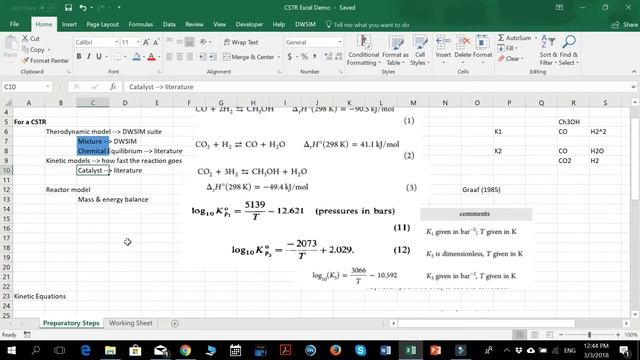Apply red Font Color A

tap(151, 56)
